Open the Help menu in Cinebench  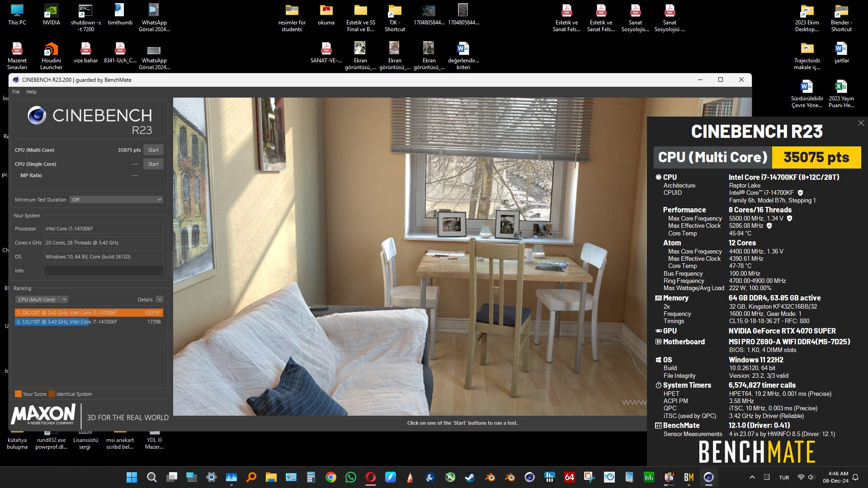coord(31,92)
